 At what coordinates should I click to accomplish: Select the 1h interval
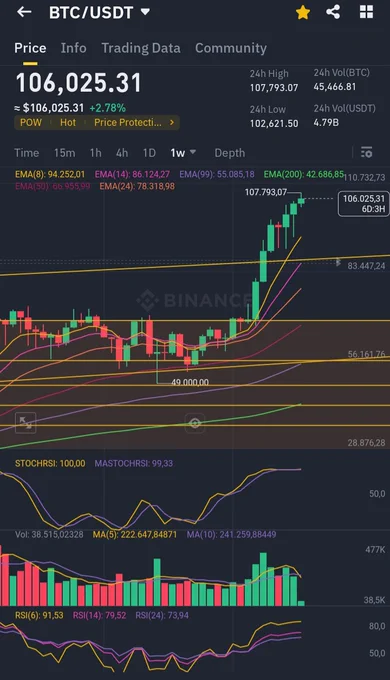click(95, 153)
